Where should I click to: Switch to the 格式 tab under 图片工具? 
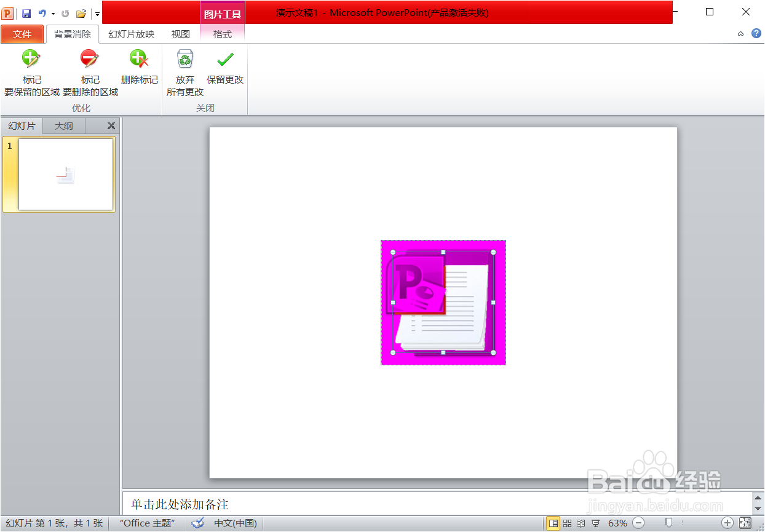click(x=223, y=34)
